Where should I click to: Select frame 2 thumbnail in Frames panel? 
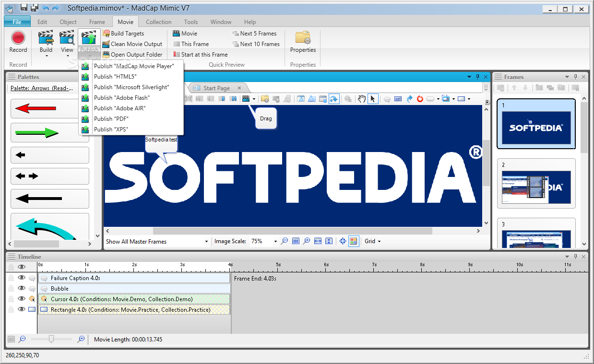pyautogui.click(x=536, y=187)
